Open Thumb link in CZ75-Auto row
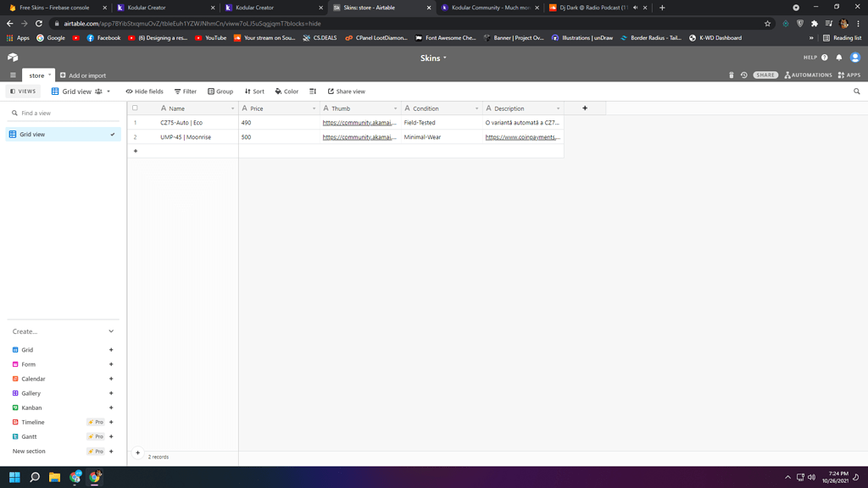 coord(359,123)
